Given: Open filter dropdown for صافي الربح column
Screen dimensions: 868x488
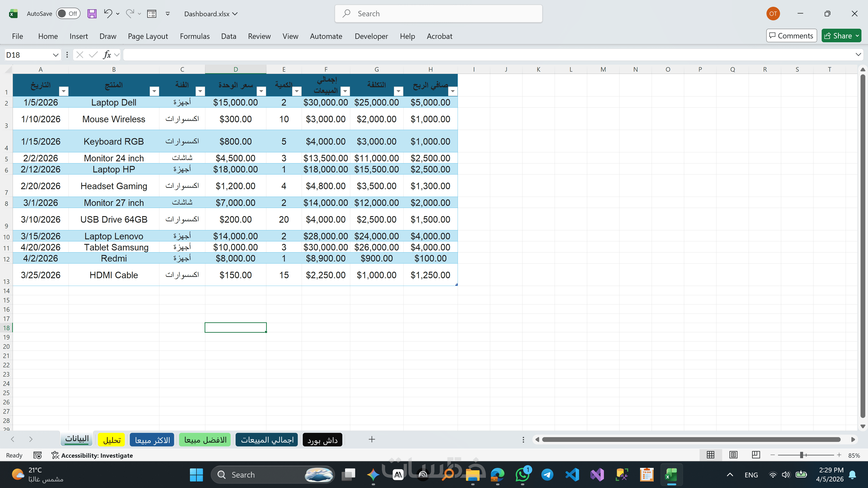Looking at the screenshot, I should point(452,91).
